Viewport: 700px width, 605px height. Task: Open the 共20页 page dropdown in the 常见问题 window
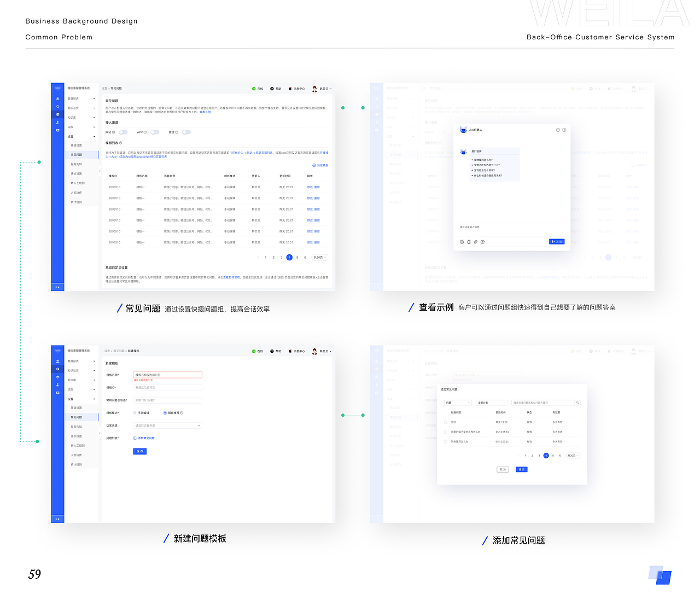pos(319,257)
